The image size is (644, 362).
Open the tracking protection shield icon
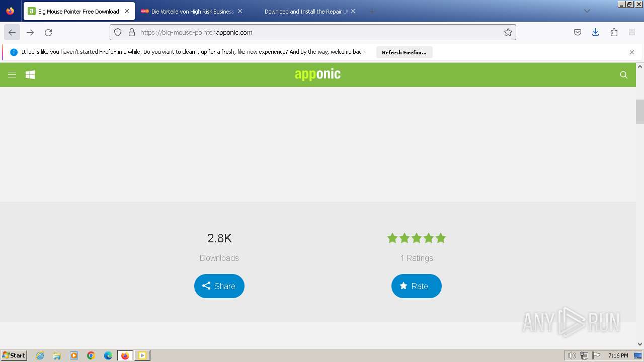[118, 32]
